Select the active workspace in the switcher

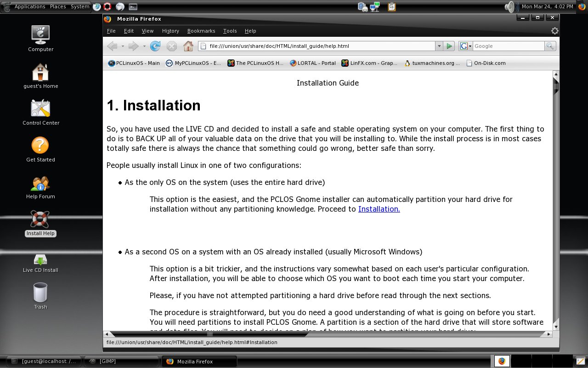point(502,361)
